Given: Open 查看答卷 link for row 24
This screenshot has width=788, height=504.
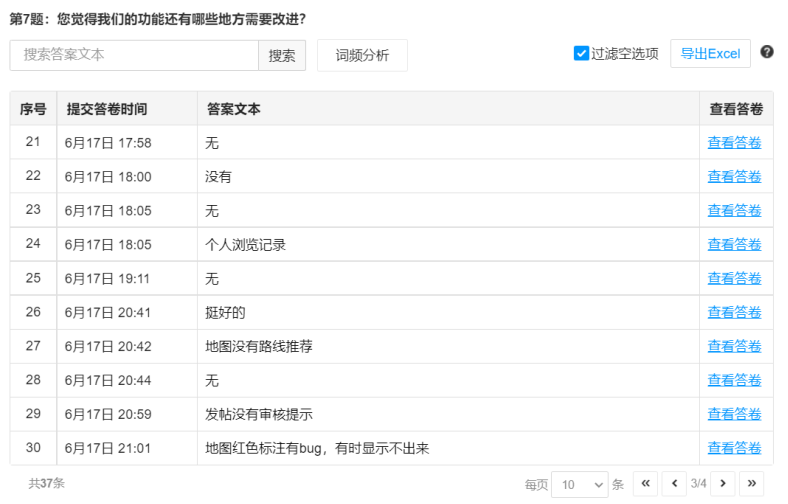Looking at the screenshot, I should [734, 245].
